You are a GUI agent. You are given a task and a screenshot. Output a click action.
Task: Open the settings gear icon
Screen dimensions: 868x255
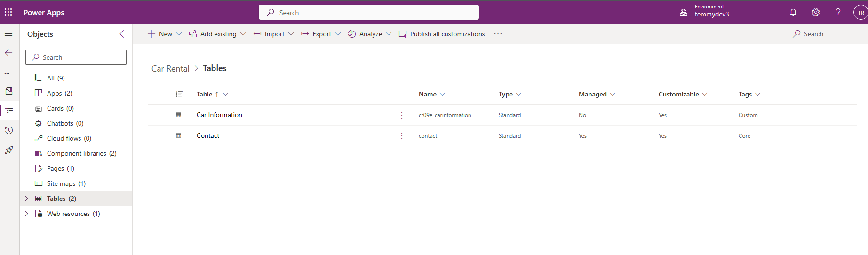(816, 12)
